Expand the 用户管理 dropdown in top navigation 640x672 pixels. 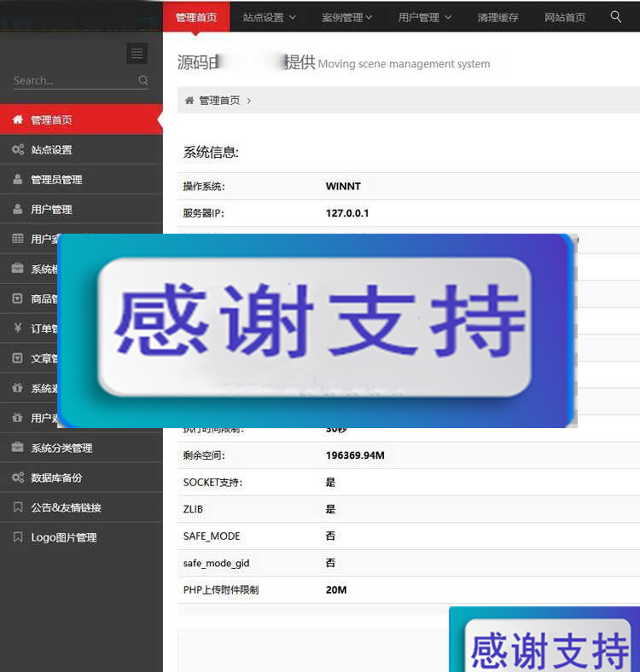pos(425,17)
